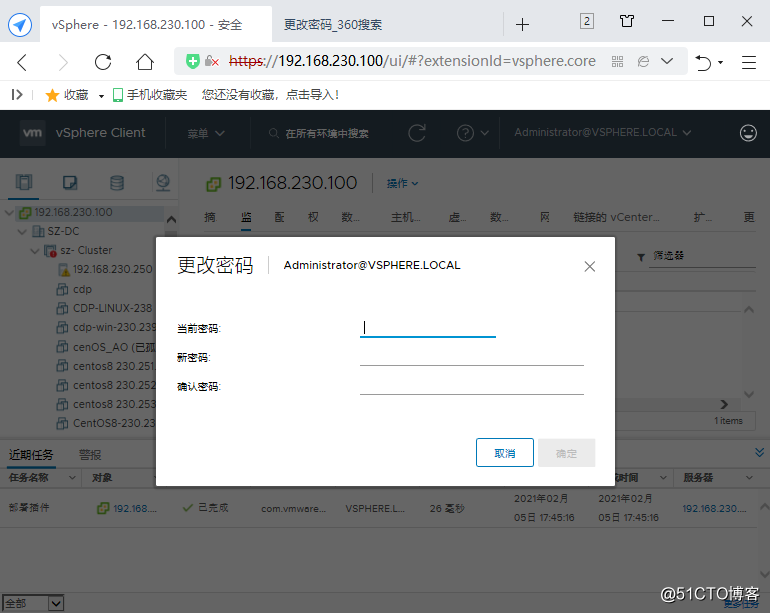Open the browser undo-close arrow icon
Viewport: 770px width, 613px height.
703,62
